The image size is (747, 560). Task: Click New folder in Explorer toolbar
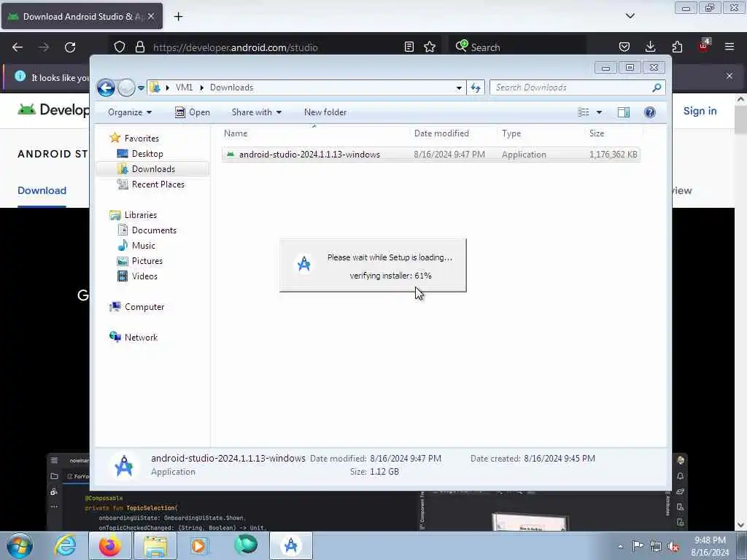pos(325,112)
